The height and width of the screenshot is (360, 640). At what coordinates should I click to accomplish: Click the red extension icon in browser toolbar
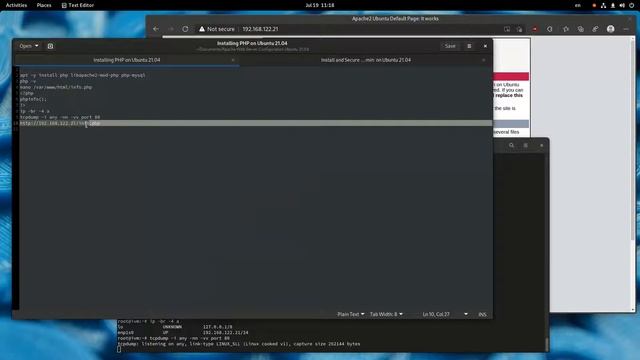coord(534,29)
